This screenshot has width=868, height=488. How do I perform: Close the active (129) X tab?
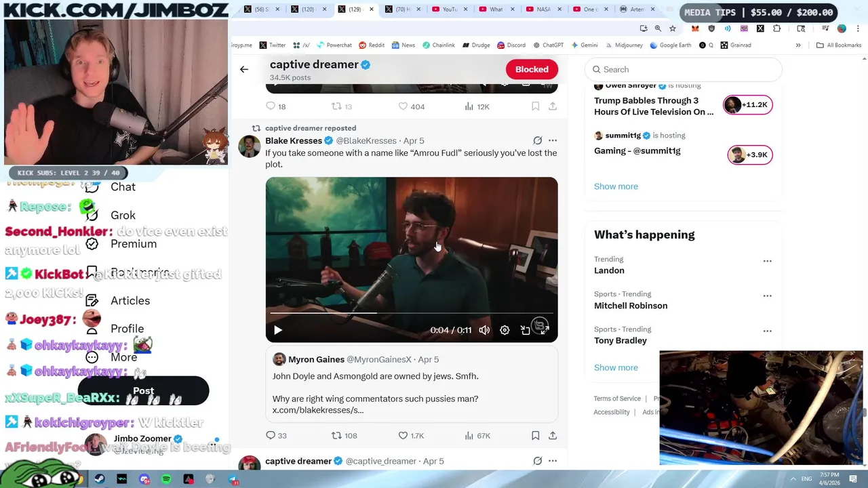371,9
